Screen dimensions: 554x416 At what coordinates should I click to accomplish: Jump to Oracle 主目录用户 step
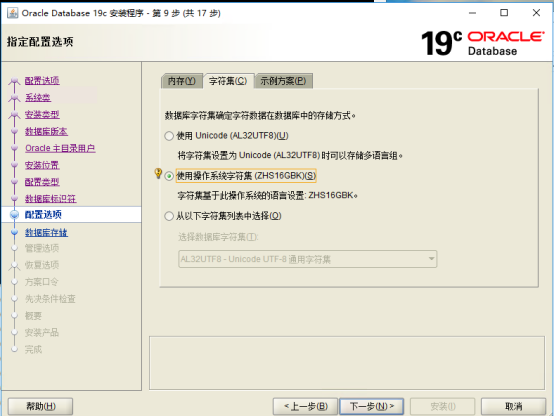point(60,148)
